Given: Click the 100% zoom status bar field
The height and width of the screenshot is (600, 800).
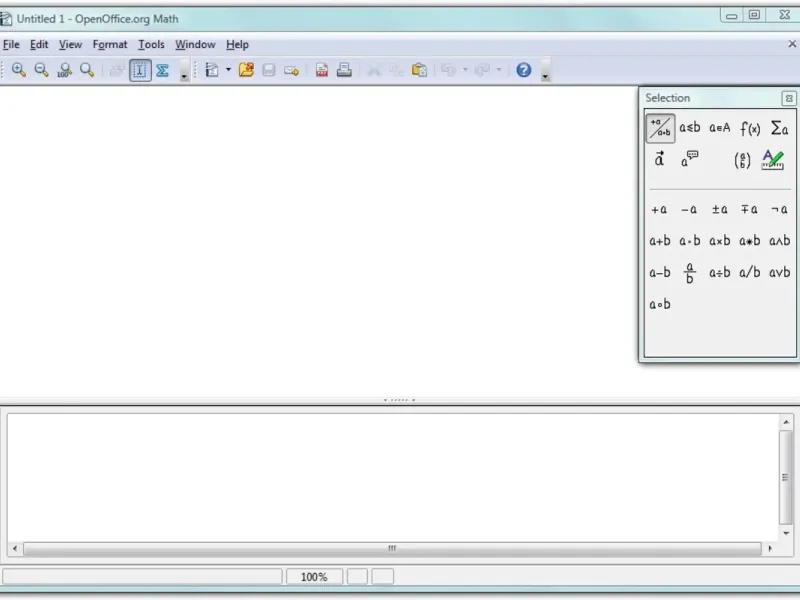Looking at the screenshot, I should (x=314, y=577).
